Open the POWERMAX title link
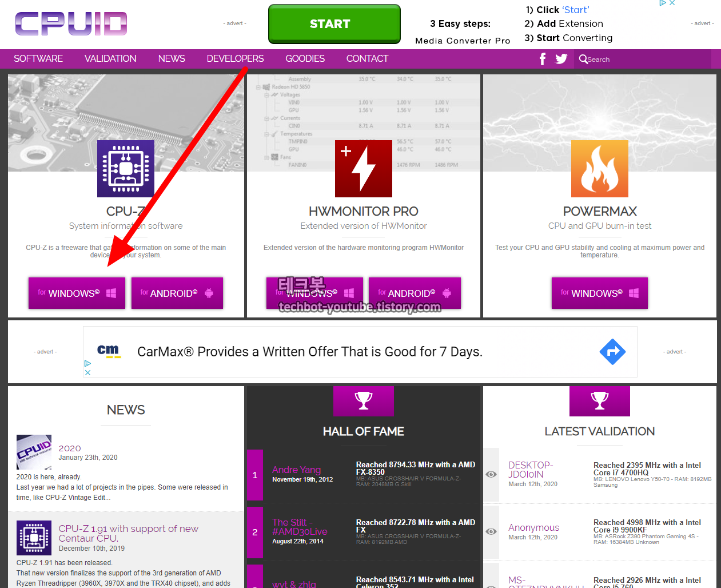This screenshot has width=721, height=588. [600, 211]
